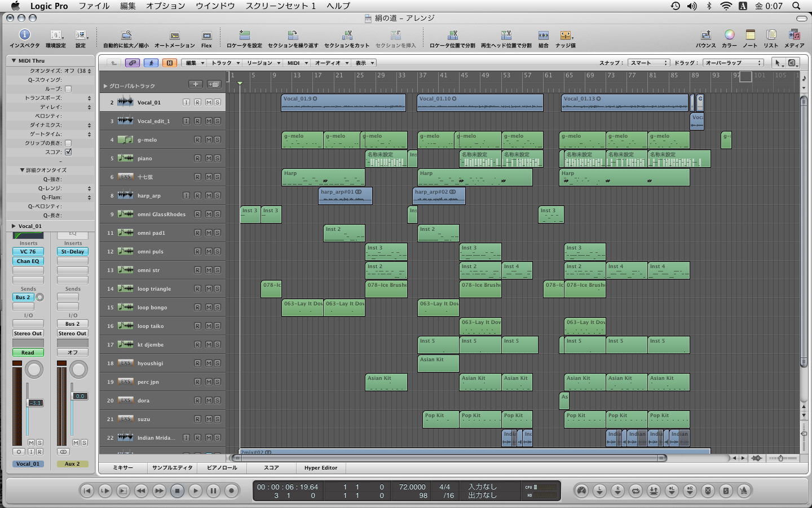Click the Vocal_01 track waveform icon
This screenshot has width=812, height=508.
click(x=125, y=102)
